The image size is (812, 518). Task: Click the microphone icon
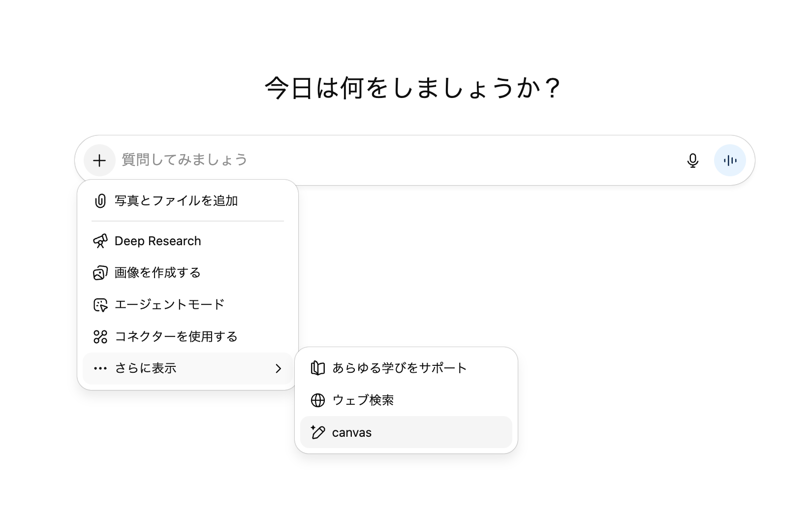tap(692, 160)
